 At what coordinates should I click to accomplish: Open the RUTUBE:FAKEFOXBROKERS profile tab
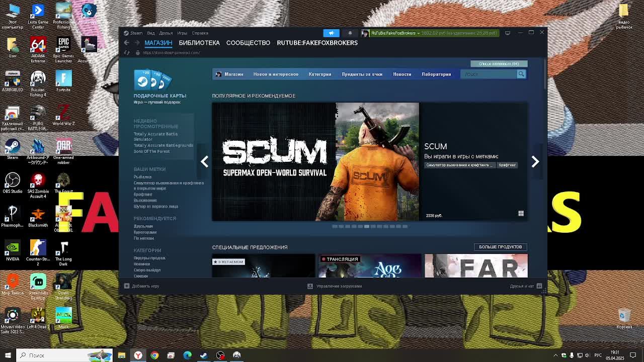click(x=317, y=43)
